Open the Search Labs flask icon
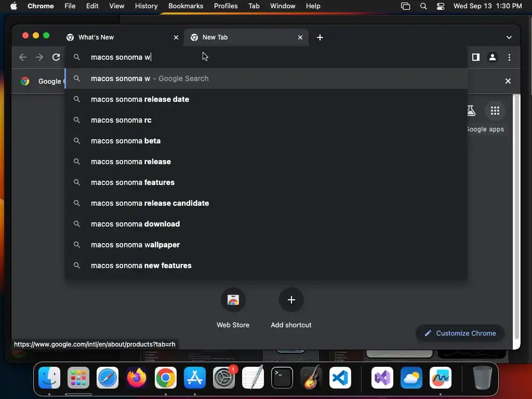 tap(471, 111)
